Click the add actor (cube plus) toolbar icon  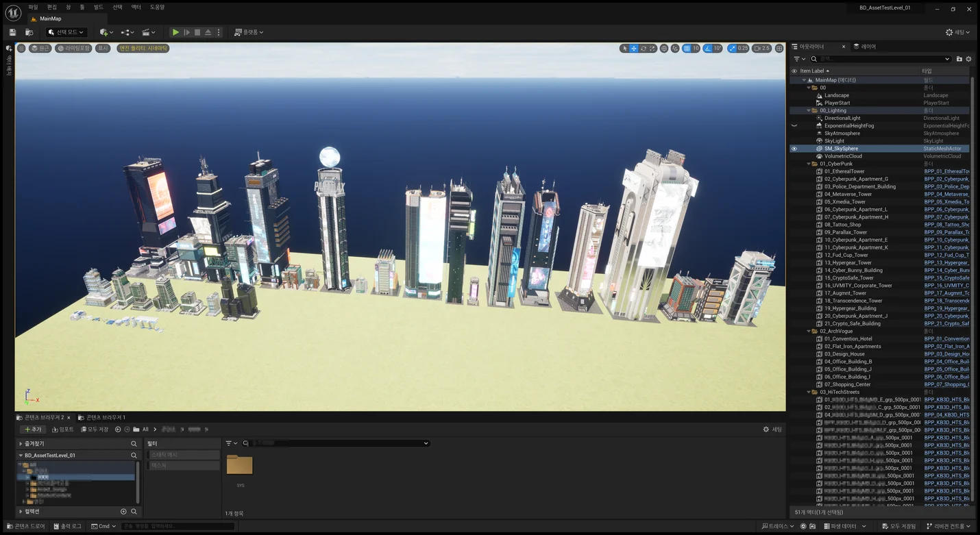(x=106, y=32)
